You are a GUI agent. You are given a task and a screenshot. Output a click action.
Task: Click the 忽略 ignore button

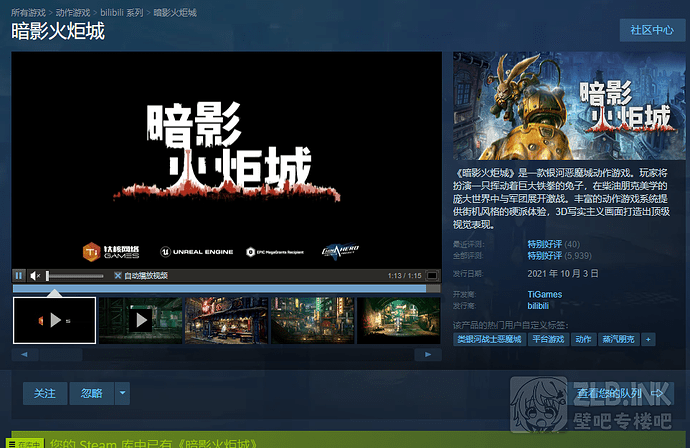pos(92,393)
